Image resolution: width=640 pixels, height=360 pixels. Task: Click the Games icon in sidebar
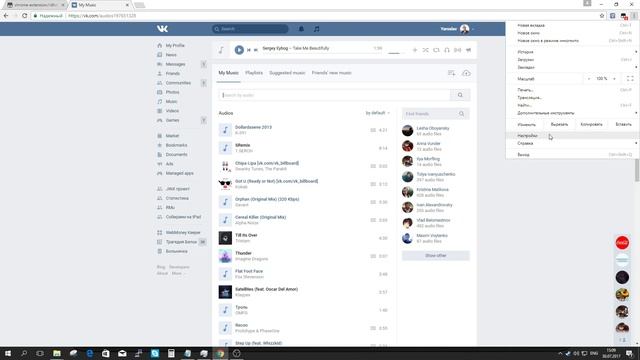point(160,120)
